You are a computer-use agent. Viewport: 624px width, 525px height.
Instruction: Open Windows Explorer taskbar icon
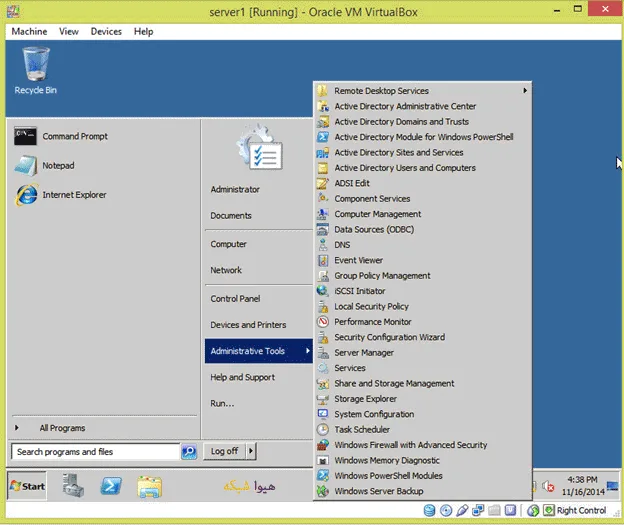(149, 486)
